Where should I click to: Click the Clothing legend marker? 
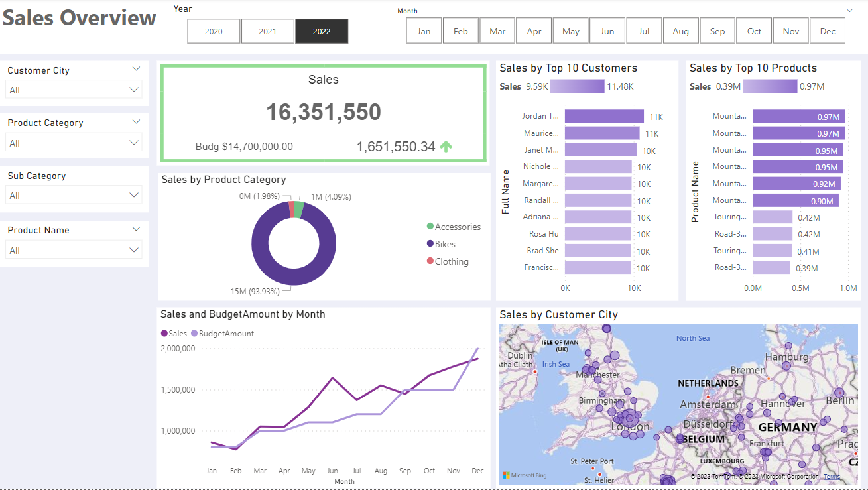pyautogui.click(x=430, y=261)
